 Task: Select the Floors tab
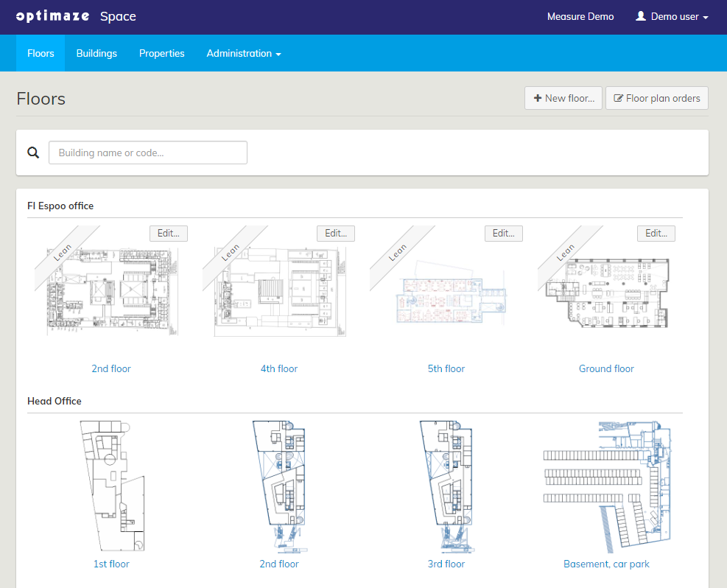coord(41,53)
